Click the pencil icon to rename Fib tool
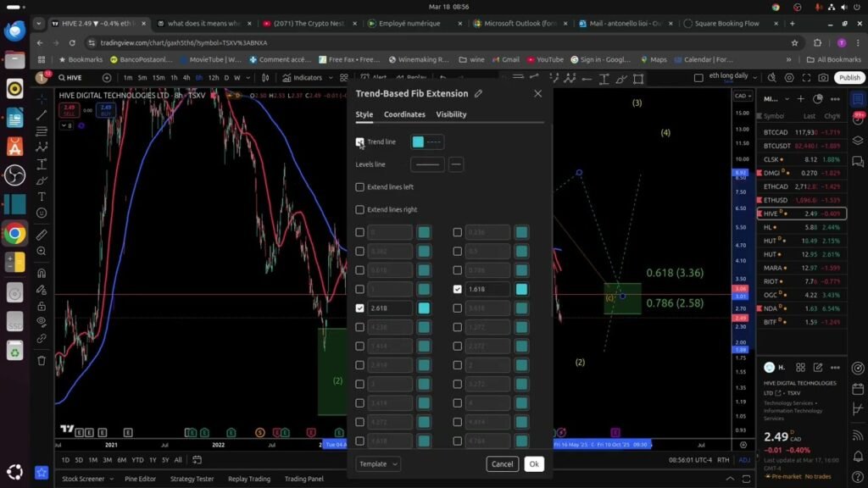Screen dimensions: 868x488 click(479, 93)
